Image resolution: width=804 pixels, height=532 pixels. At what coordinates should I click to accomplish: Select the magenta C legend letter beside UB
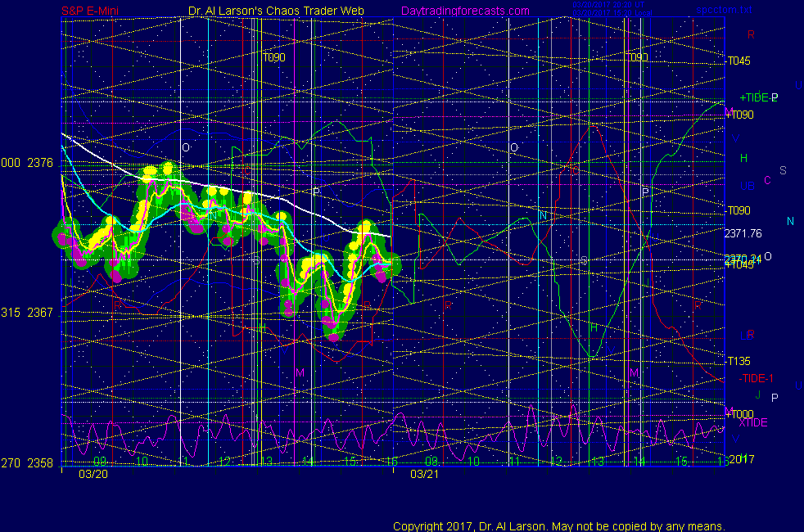(x=768, y=180)
